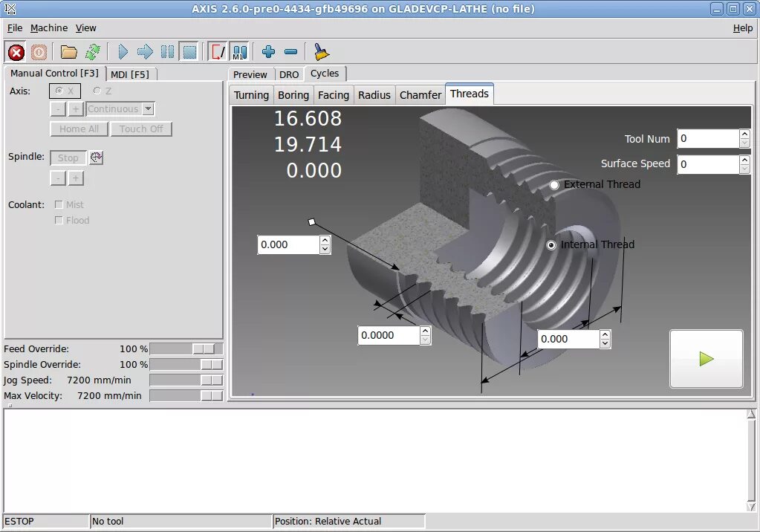Start the thread cycle with green play button

[707, 359]
